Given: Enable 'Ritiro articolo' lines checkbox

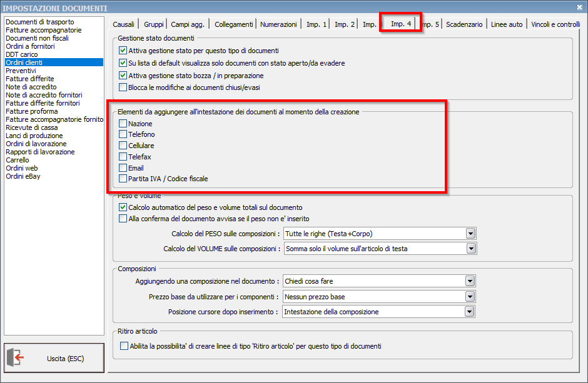Looking at the screenshot, I should pyautogui.click(x=124, y=346).
